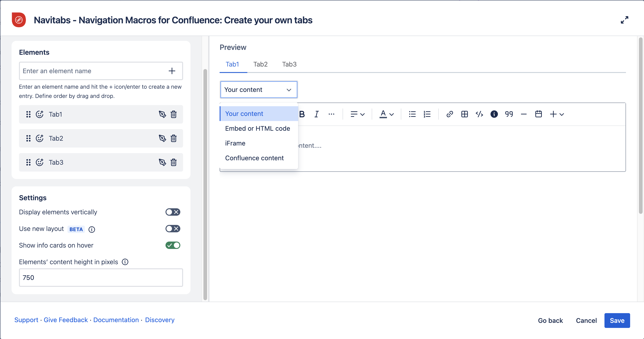
Task: Insert a date using calendar icon
Action: [538, 114]
